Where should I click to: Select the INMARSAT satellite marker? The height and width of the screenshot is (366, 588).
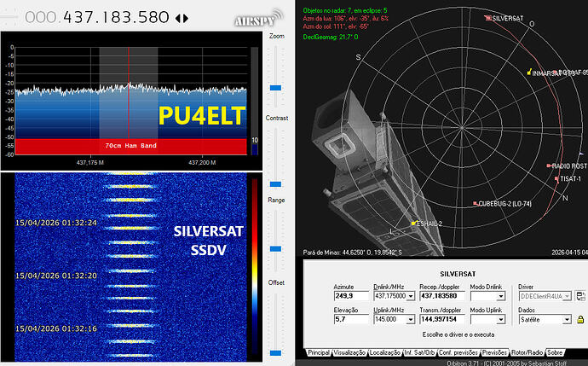529,72
